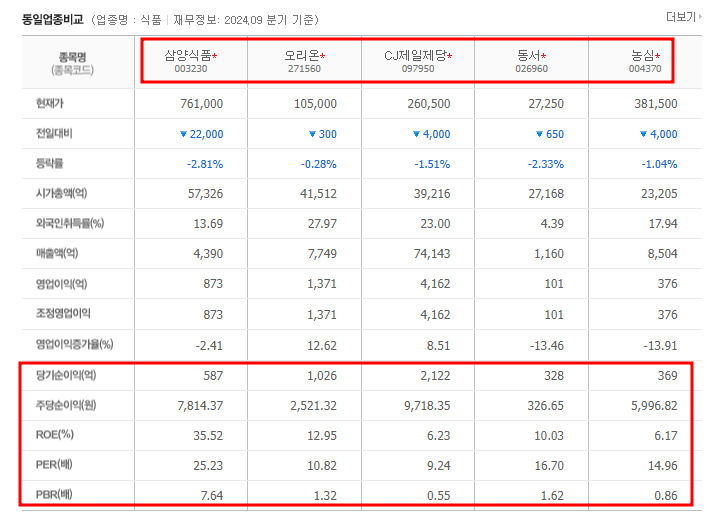The image size is (707, 515).
Task: Click PBR value 7.64
Action: [x=212, y=496]
